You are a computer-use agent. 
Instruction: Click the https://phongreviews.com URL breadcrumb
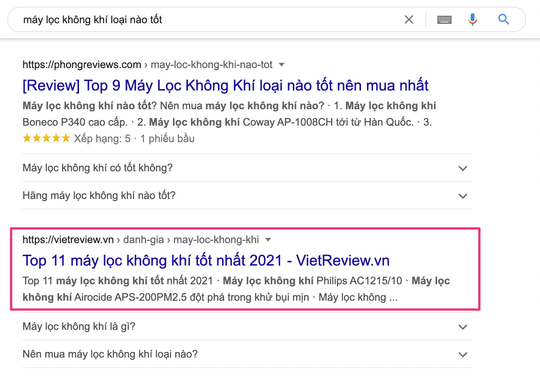(x=148, y=65)
